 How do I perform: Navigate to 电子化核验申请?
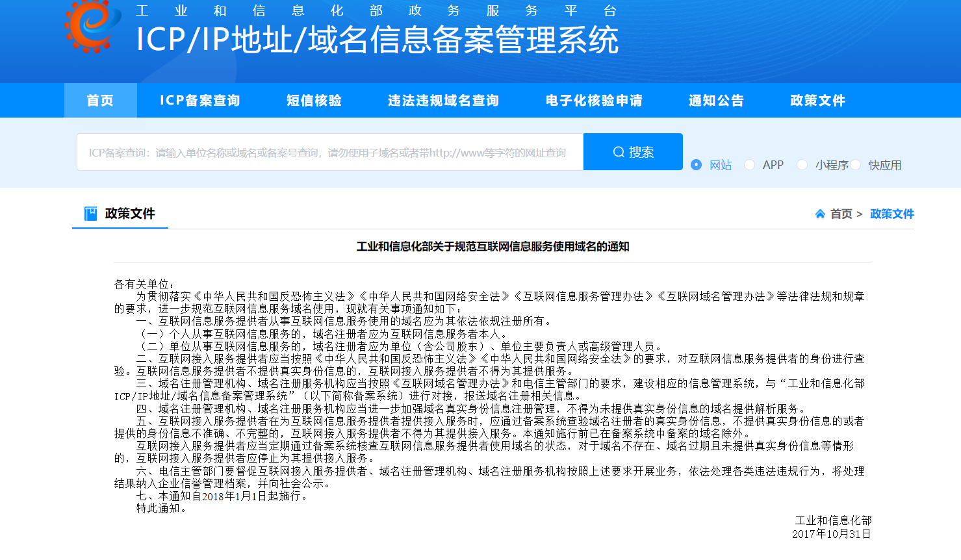594,101
